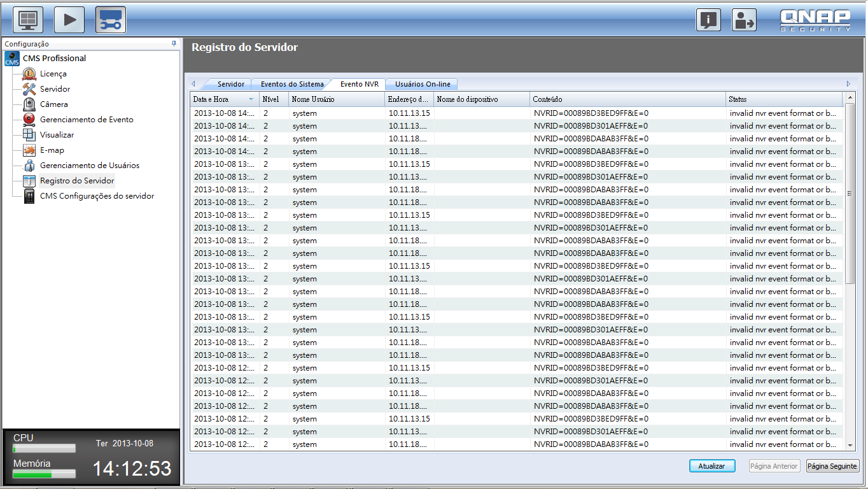Click the Registro do Servidor page title
Image resolution: width=868 pixels, height=489 pixels.
tap(244, 47)
